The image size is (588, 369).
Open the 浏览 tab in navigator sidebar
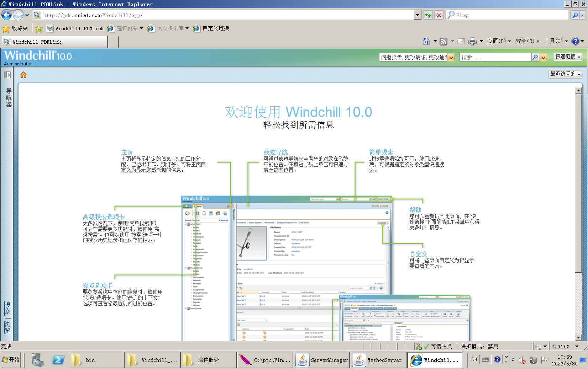tap(7, 327)
